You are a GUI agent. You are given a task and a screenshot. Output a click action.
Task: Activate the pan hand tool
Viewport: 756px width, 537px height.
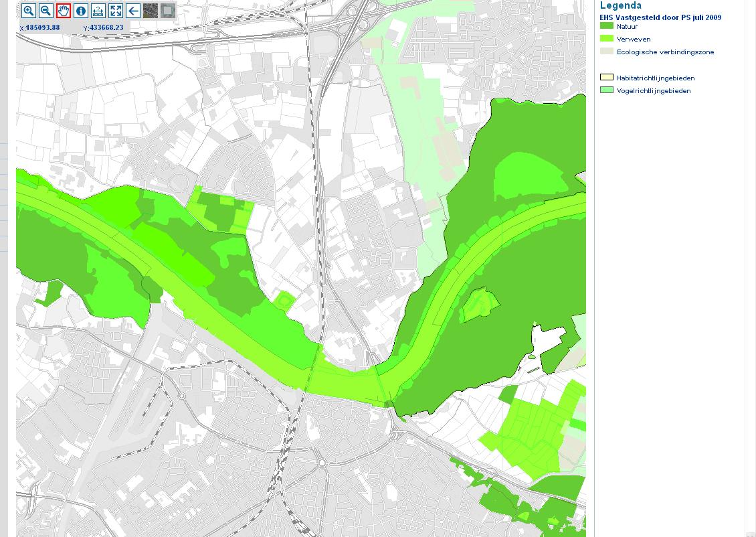(64, 11)
